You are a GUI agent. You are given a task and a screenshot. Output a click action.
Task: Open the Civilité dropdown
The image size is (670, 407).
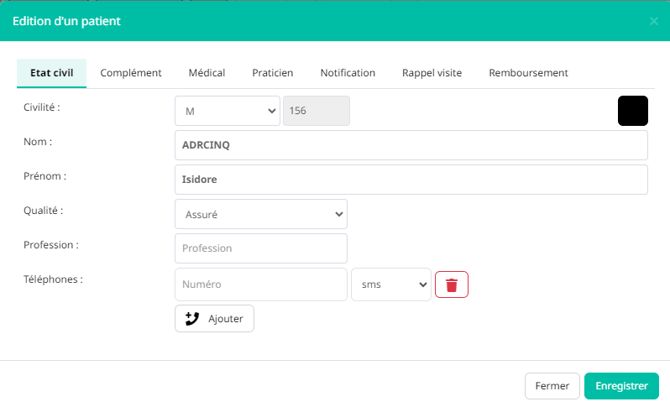coord(227,111)
